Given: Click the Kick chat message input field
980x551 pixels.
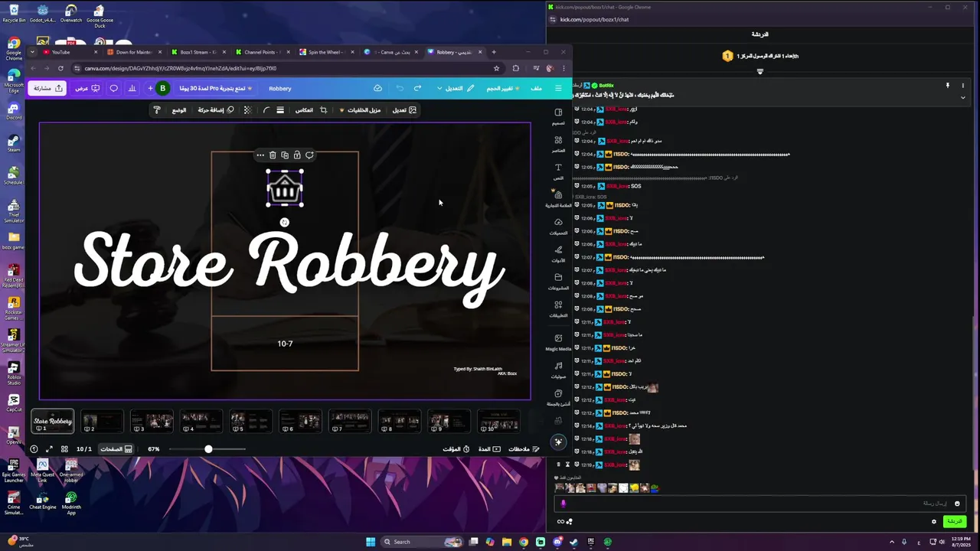Looking at the screenshot, I should [x=759, y=504].
